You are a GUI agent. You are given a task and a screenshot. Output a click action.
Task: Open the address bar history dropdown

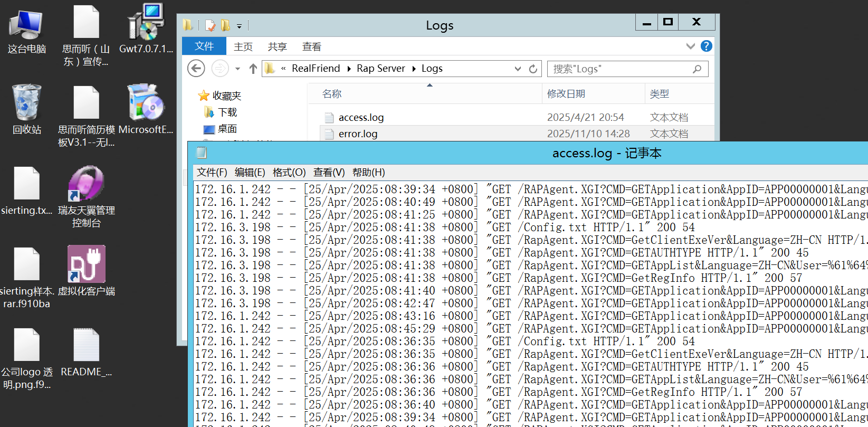click(x=518, y=69)
